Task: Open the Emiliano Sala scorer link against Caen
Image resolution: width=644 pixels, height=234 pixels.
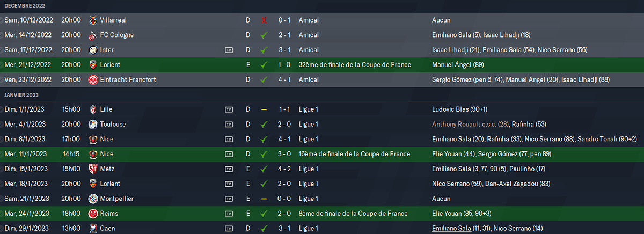Action: point(456,229)
